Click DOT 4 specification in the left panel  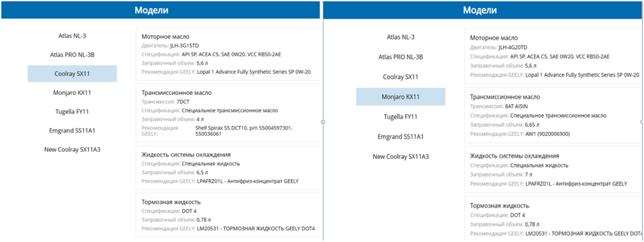[x=189, y=212]
